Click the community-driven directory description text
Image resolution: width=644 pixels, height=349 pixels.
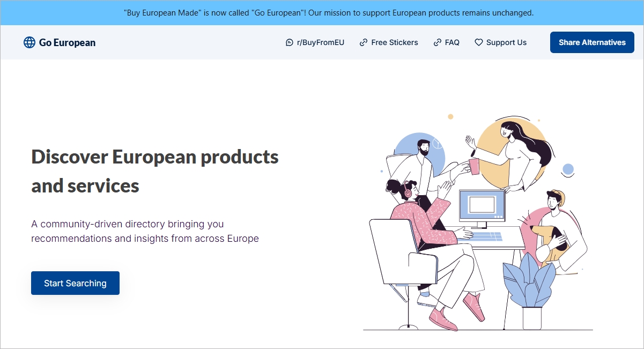click(145, 231)
